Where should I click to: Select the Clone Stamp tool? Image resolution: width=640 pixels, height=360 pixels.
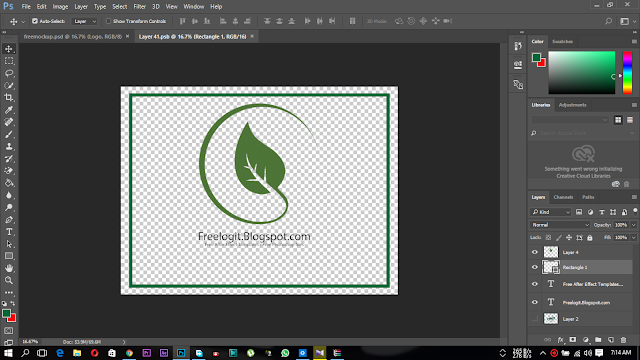point(9,147)
